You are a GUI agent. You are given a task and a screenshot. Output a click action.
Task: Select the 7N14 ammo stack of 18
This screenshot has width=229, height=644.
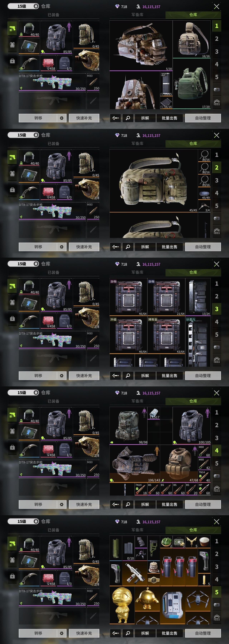point(141,489)
